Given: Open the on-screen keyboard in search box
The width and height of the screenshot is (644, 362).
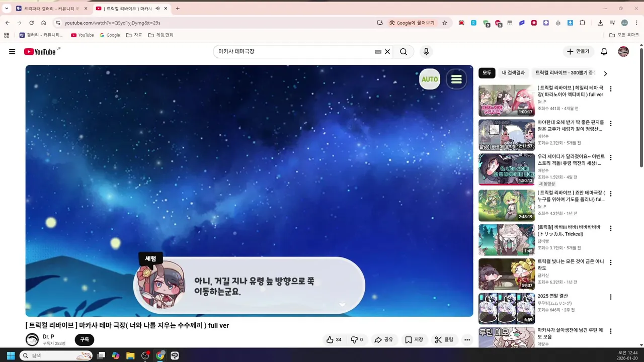Looking at the screenshot, I should (378, 52).
